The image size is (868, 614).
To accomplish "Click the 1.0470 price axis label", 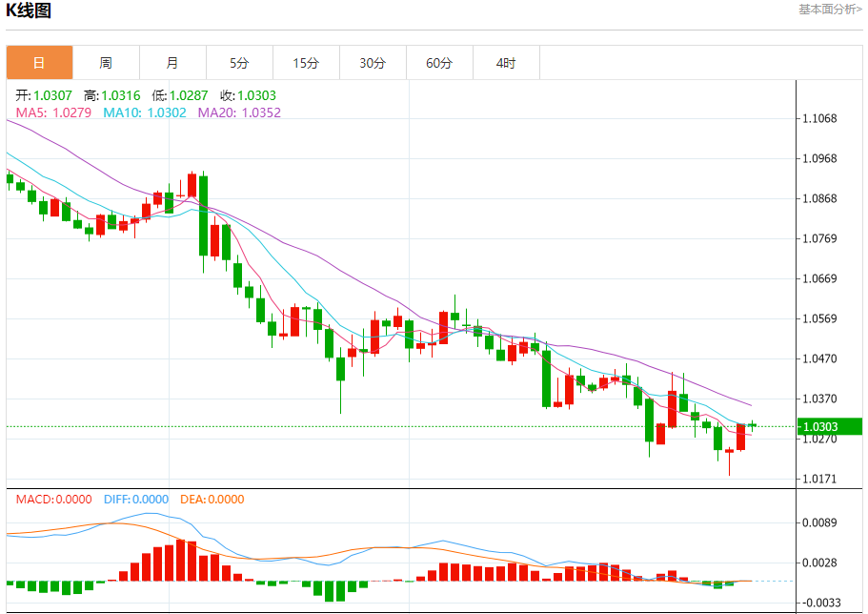I will pyautogui.click(x=819, y=358).
